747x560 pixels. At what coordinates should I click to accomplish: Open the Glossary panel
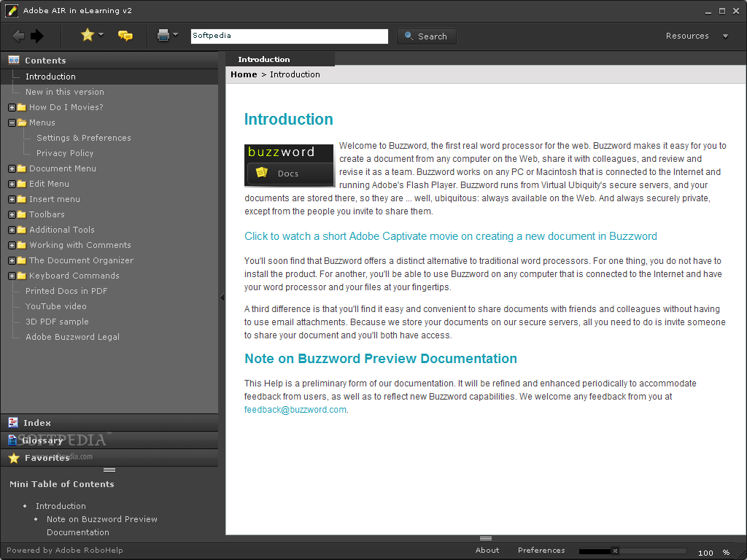[x=109, y=440]
